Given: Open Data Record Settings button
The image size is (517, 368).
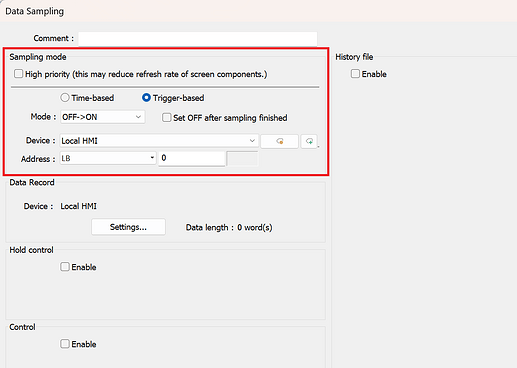Looking at the screenshot, I should (128, 227).
